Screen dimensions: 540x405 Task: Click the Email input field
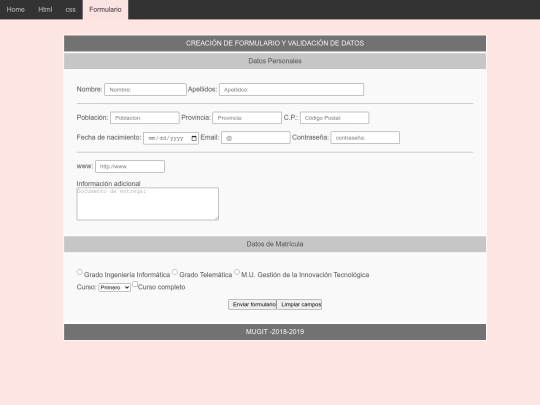coord(256,138)
